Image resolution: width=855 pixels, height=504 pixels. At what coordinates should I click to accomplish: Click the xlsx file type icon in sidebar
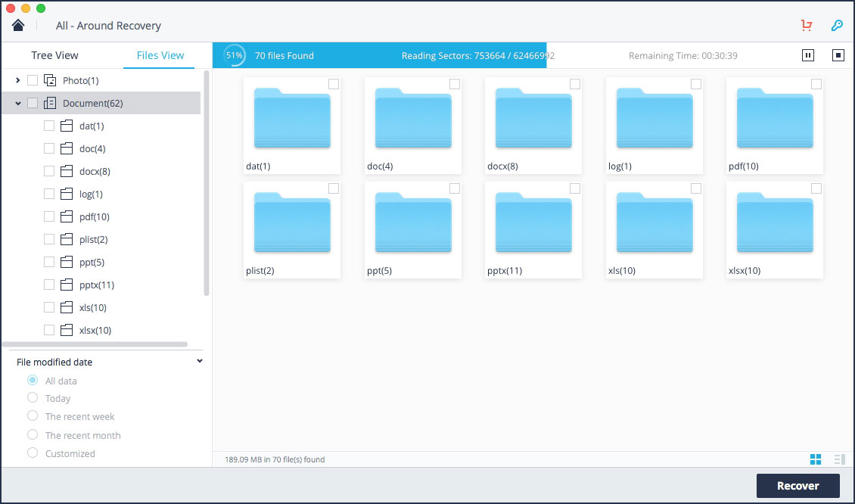point(67,331)
